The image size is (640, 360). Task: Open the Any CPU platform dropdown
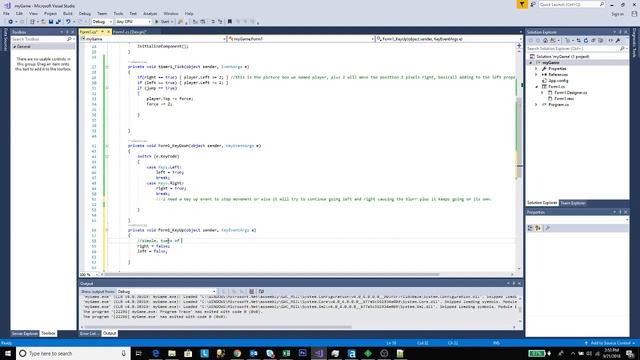(x=133, y=22)
